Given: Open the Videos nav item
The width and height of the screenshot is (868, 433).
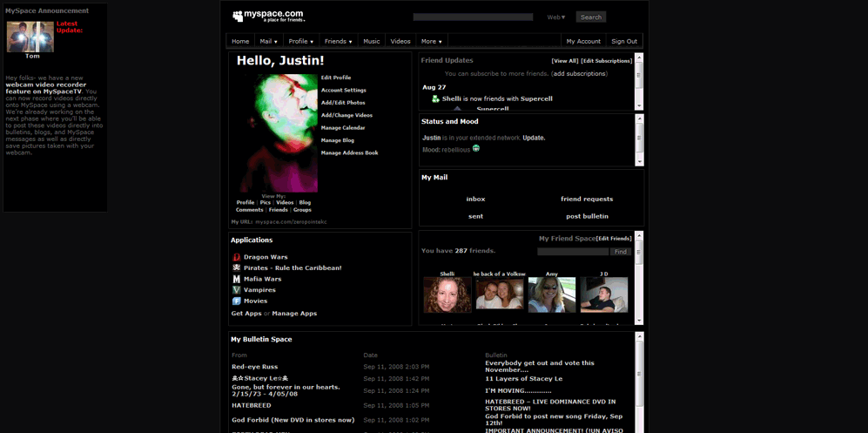Looking at the screenshot, I should point(400,42).
